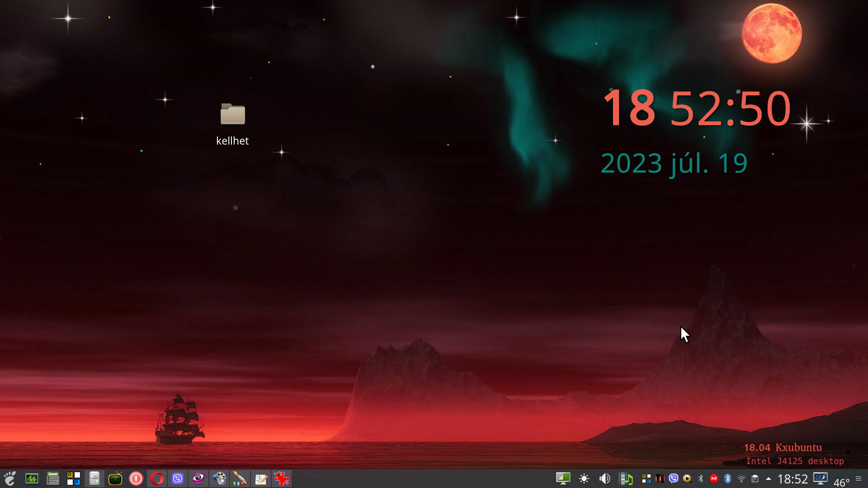Launch the green retro TV application
This screenshot has width=868, height=488.
click(115, 479)
